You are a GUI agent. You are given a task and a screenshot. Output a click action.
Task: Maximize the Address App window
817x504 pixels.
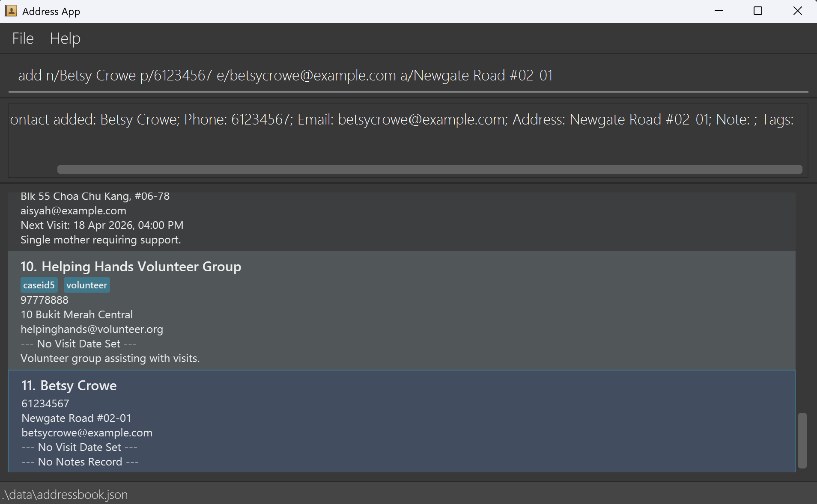[x=757, y=11]
